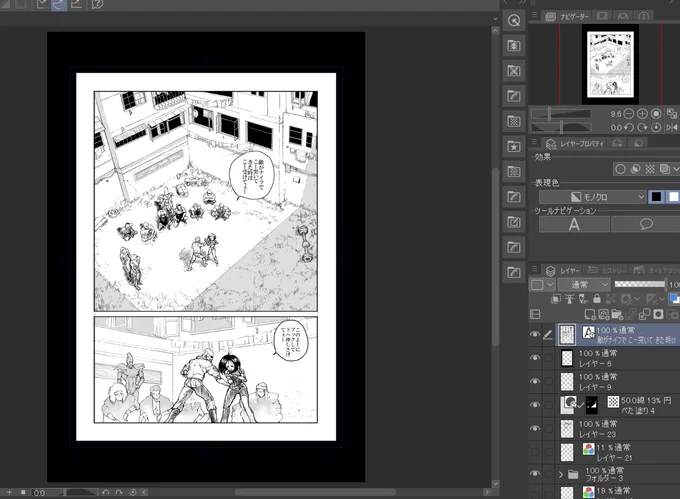Rotate canvas right in Navigator
The height and width of the screenshot is (499, 680).
point(642,127)
